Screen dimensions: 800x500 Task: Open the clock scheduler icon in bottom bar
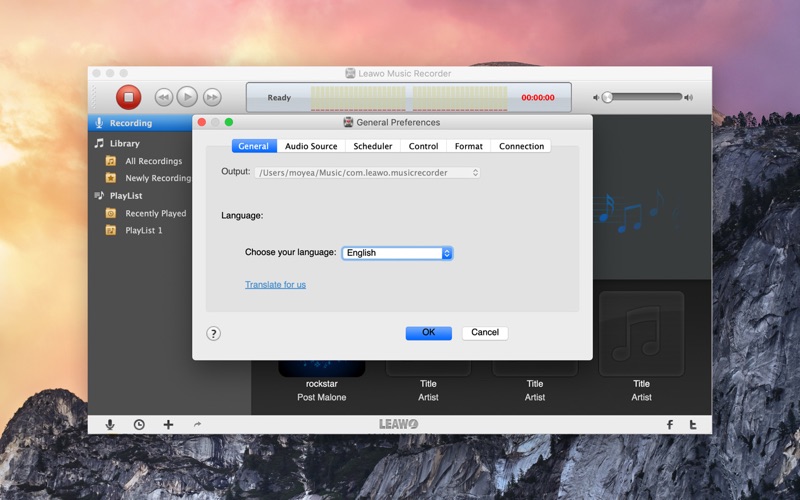point(139,424)
